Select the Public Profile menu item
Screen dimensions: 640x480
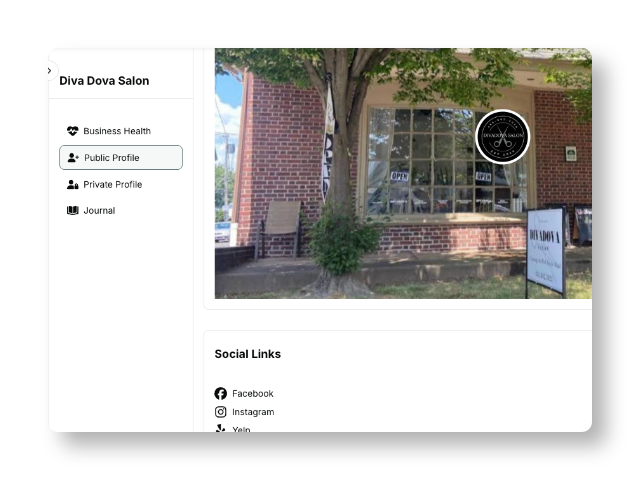(121, 158)
